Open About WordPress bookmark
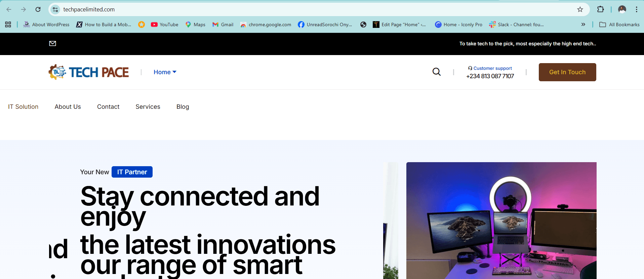 pyautogui.click(x=46, y=25)
